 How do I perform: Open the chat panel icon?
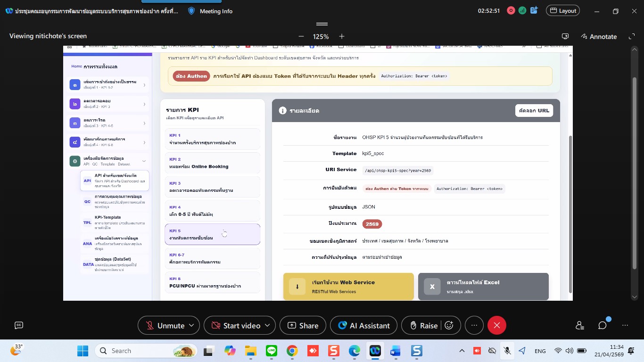(602, 325)
